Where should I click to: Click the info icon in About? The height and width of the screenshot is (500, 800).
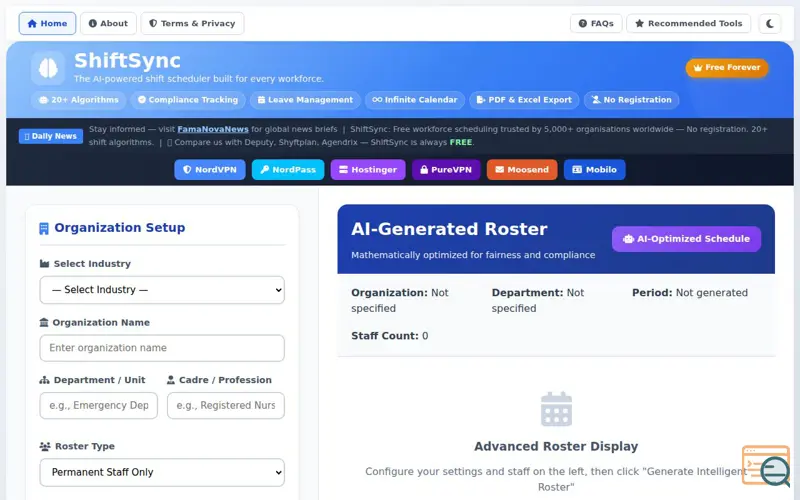[x=93, y=23]
